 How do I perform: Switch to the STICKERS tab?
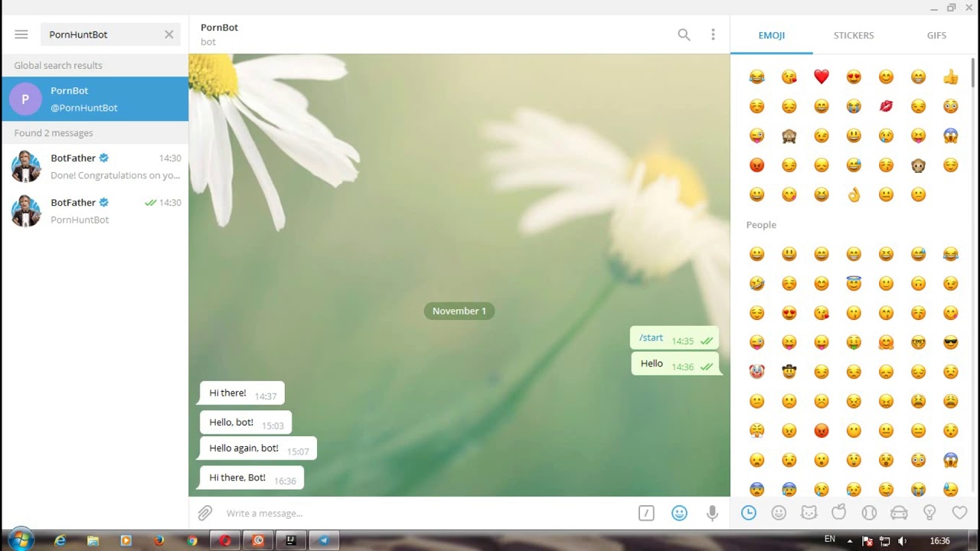(854, 35)
